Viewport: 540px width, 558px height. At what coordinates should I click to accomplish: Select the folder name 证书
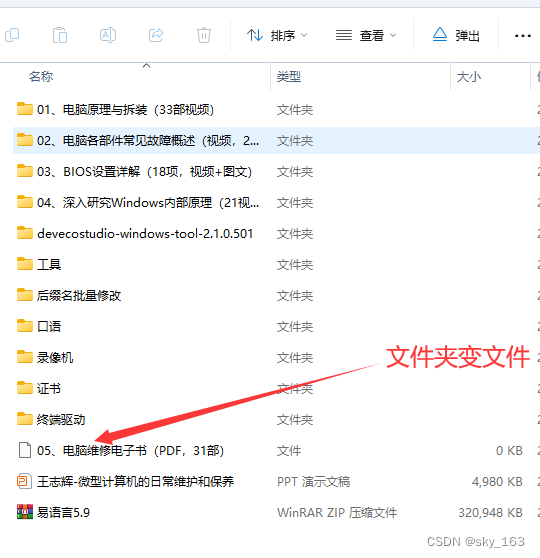[x=49, y=388]
